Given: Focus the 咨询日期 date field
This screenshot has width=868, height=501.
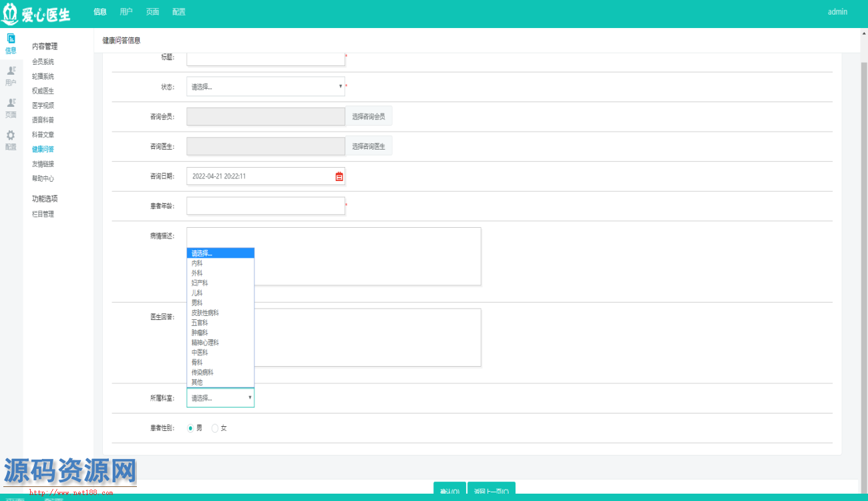Looking at the screenshot, I should click(x=266, y=176).
